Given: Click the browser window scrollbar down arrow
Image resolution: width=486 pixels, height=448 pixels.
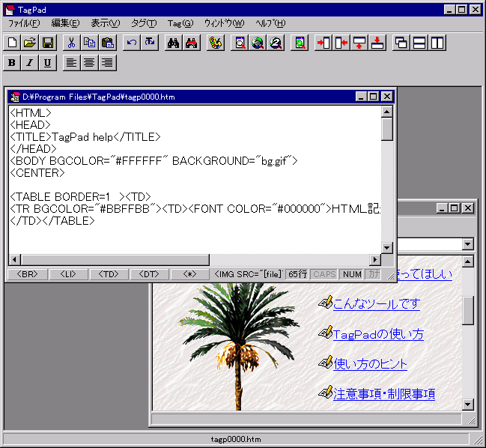Looking at the screenshot, I should (x=468, y=405).
